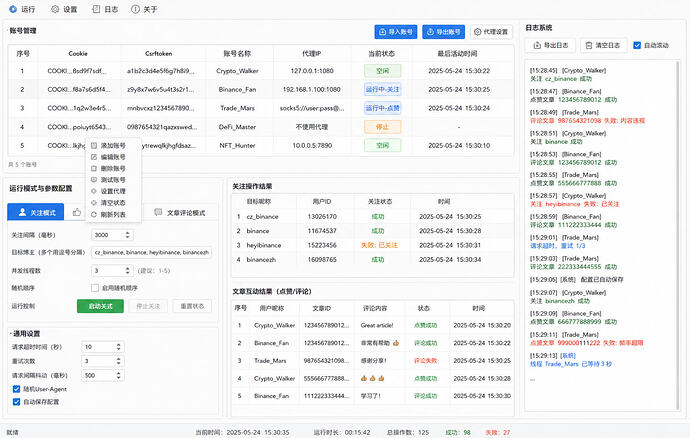This screenshot has width=690, height=438.
Task: Switch to the thumbs-up like mode tab
Action: click(77, 212)
